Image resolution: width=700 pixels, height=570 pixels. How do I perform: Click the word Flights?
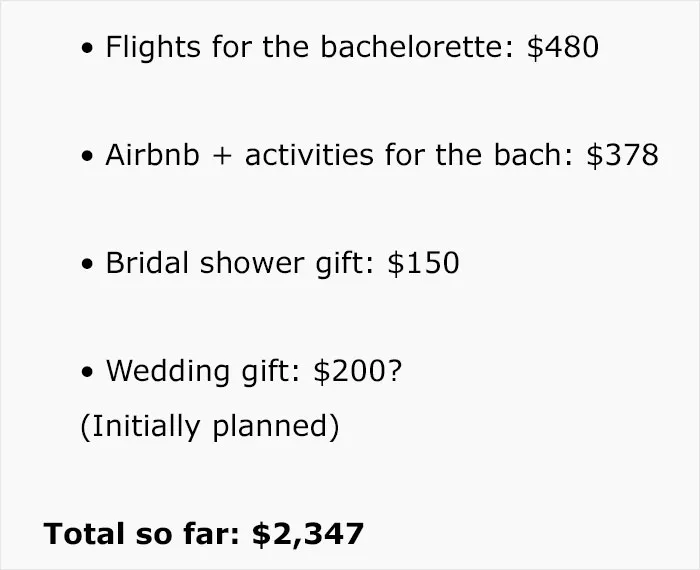(153, 47)
